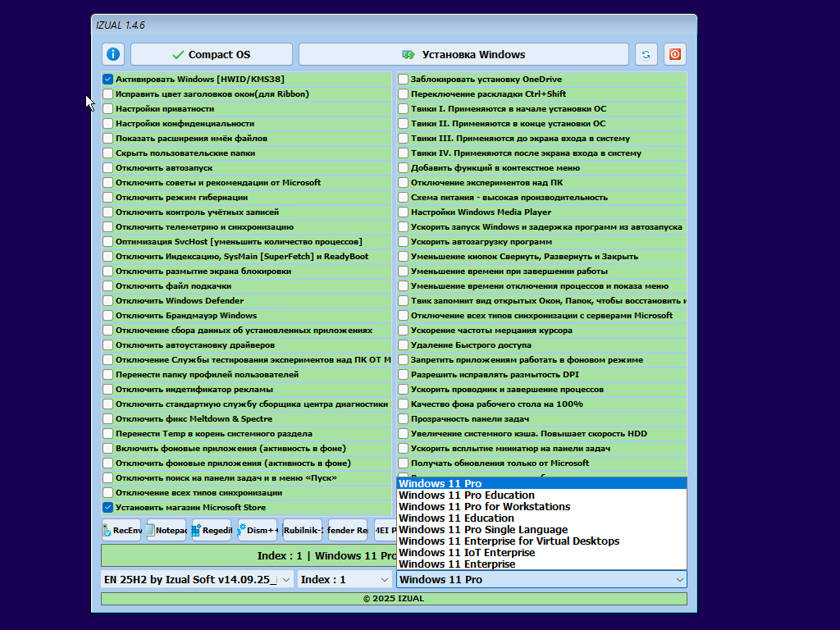
Task: Enable Качество фона рабочего стола на 100%
Action: (x=404, y=404)
